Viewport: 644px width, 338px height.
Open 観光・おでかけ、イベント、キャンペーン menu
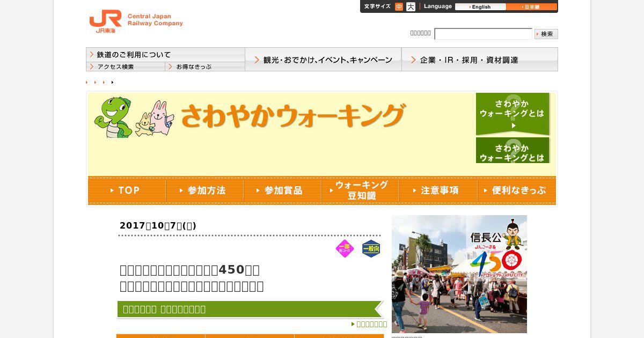point(323,60)
